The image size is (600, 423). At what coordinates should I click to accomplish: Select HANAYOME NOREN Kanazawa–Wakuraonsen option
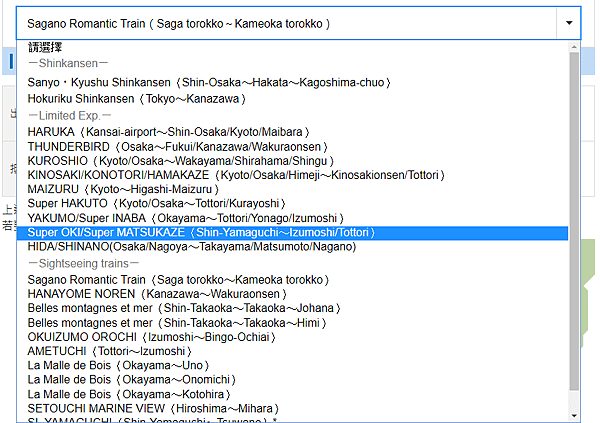point(293,294)
